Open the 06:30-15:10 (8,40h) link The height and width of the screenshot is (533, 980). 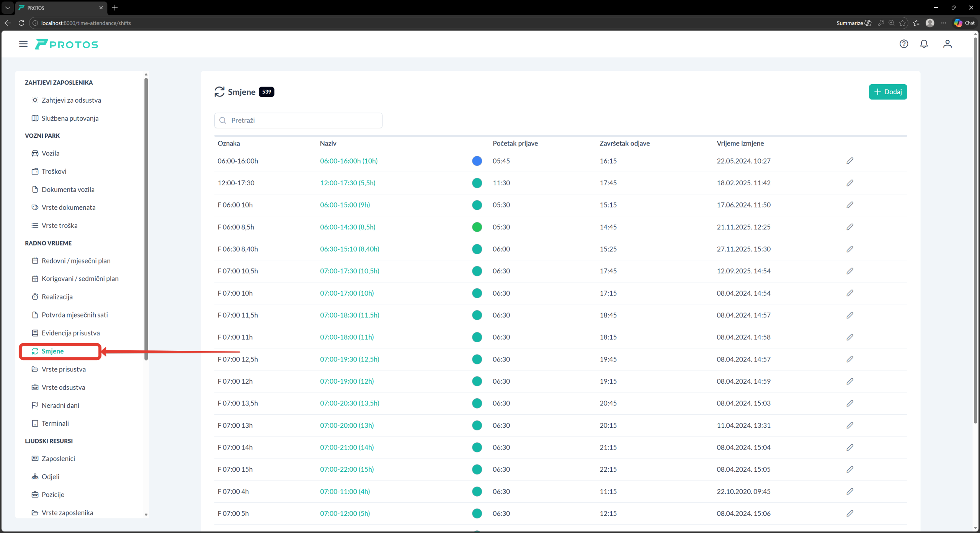point(349,249)
